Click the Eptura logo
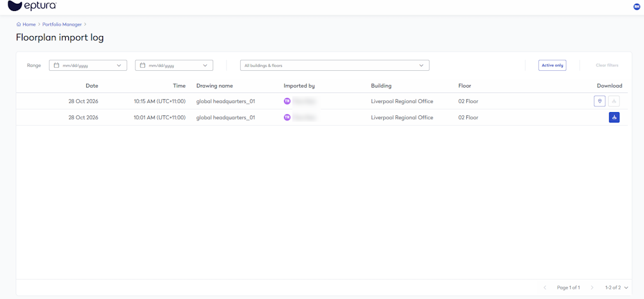 (32, 6)
